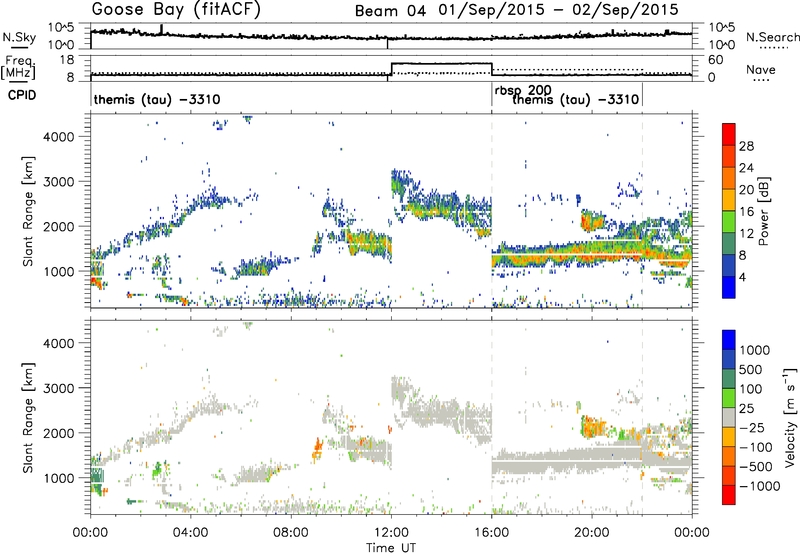800x554 pixels.
Task: Pick the red bottom segment of the Velocity colorbar
Action: click(729, 495)
